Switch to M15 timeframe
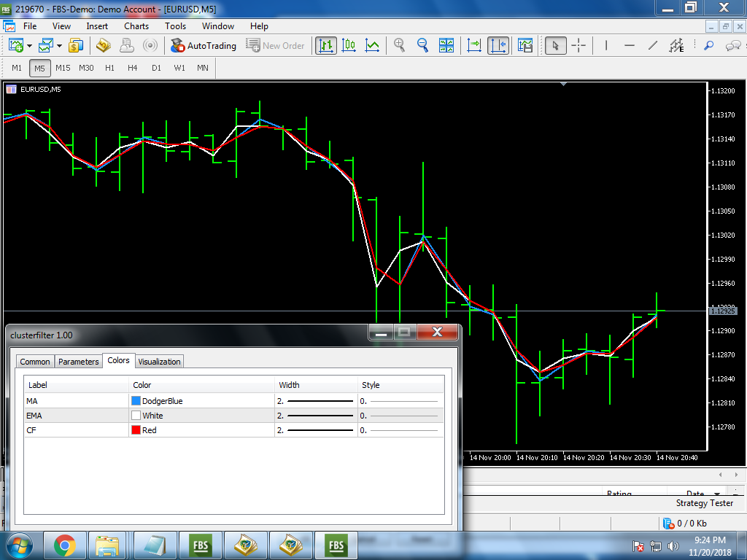 pos(63,68)
